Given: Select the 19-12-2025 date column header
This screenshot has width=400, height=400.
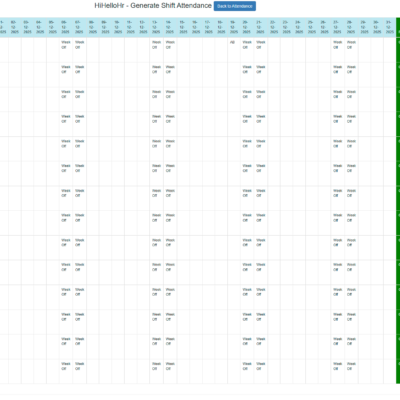Looking at the screenshot, I should click(234, 27).
